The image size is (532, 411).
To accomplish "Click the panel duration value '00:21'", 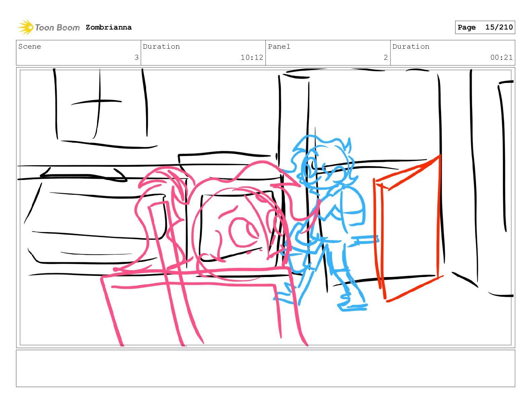I will 501,57.
